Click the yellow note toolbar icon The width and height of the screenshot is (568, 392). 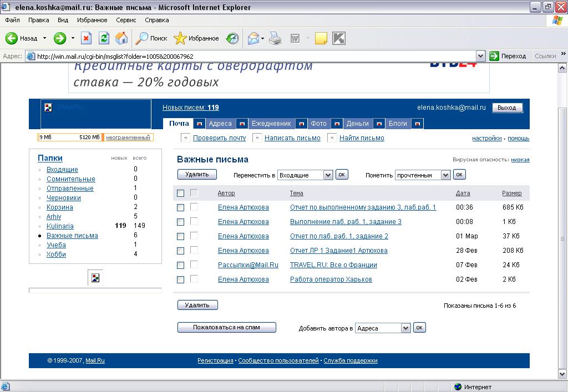(321, 38)
